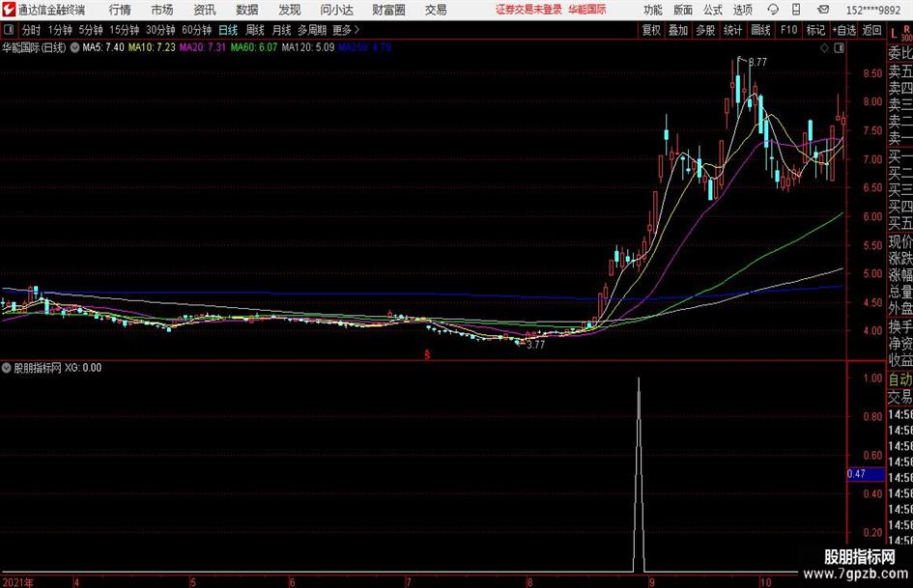
Task: Expand the 更多 periods list
Action: coord(346,30)
